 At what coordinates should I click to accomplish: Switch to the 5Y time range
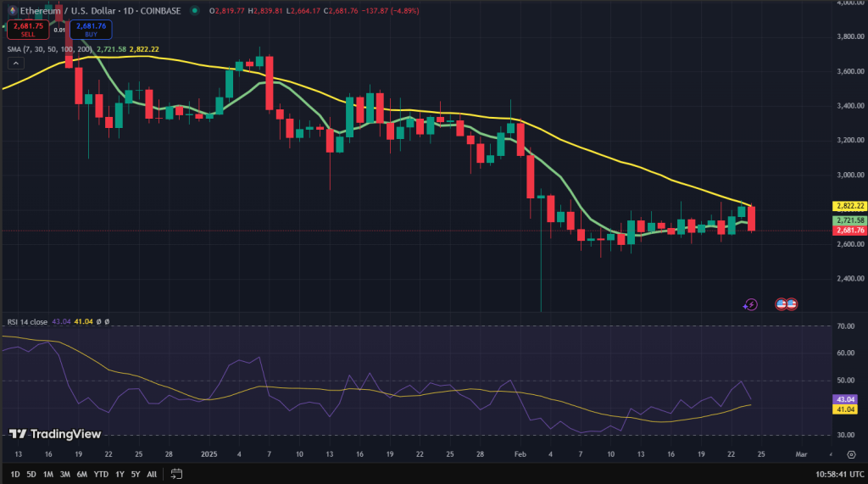[x=136, y=474]
